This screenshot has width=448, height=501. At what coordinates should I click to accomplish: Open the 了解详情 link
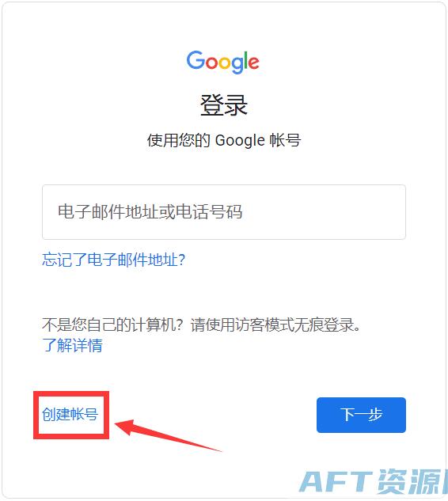(72, 345)
